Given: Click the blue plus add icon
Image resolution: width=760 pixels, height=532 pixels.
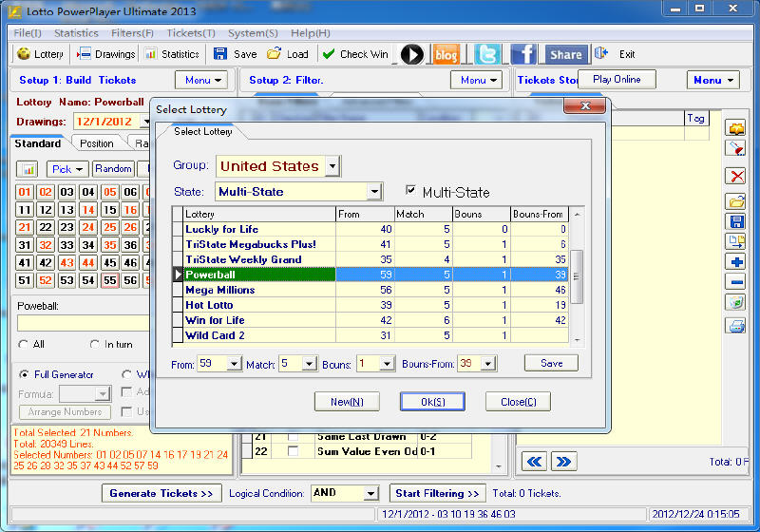Looking at the screenshot, I should (737, 262).
